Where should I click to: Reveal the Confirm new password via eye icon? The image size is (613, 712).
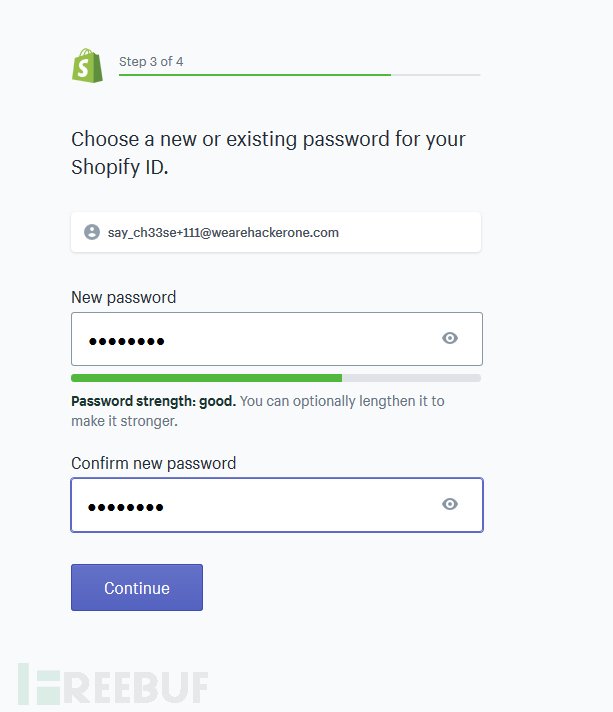[x=450, y=504]
